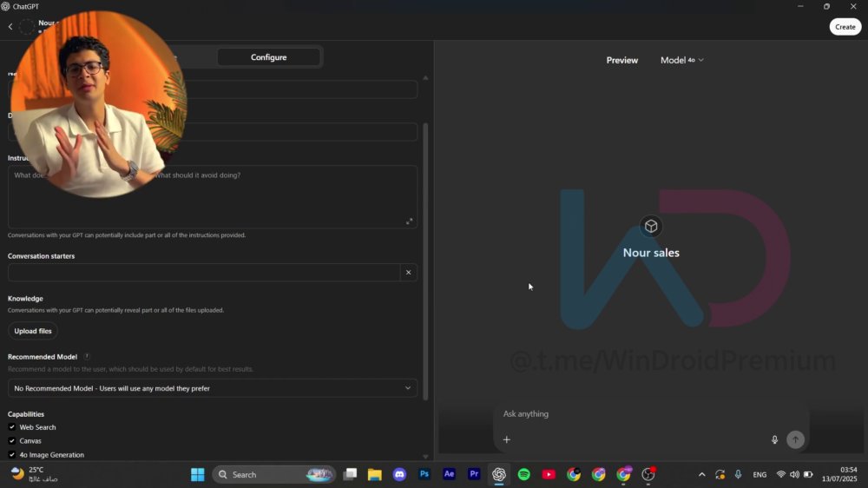Click the Capabilities section label
This screenshot has width=868, height=488.
pyautogui.click(x=26, y=414)
